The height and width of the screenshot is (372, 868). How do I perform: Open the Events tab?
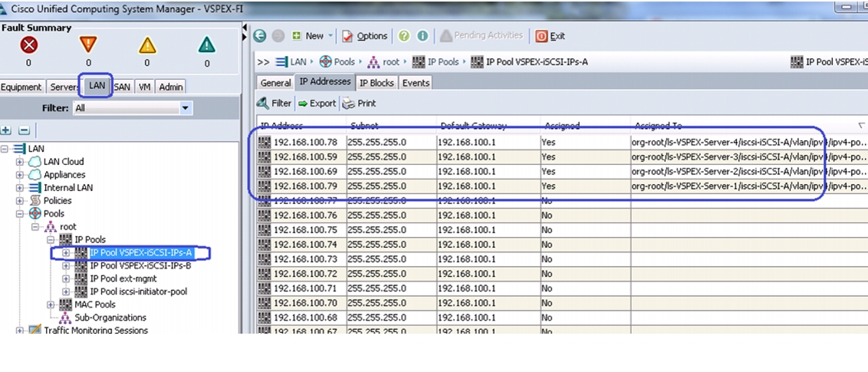pos(416,83)
